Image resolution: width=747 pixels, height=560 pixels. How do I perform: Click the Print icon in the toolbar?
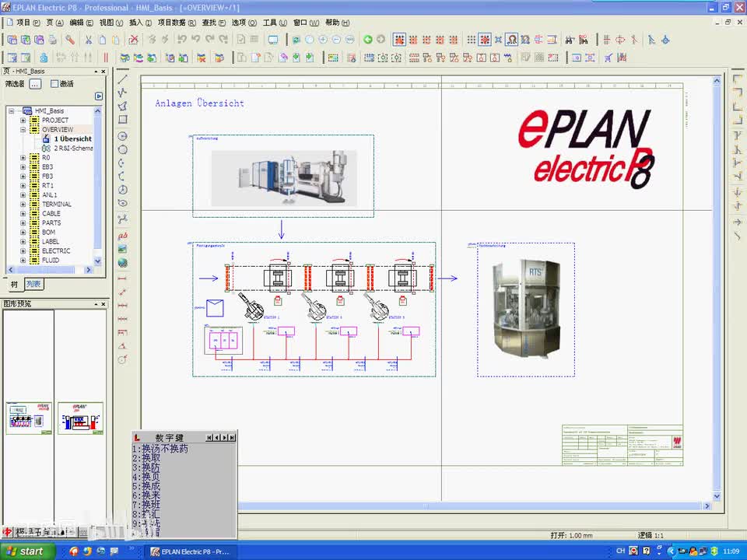point(52,40)
